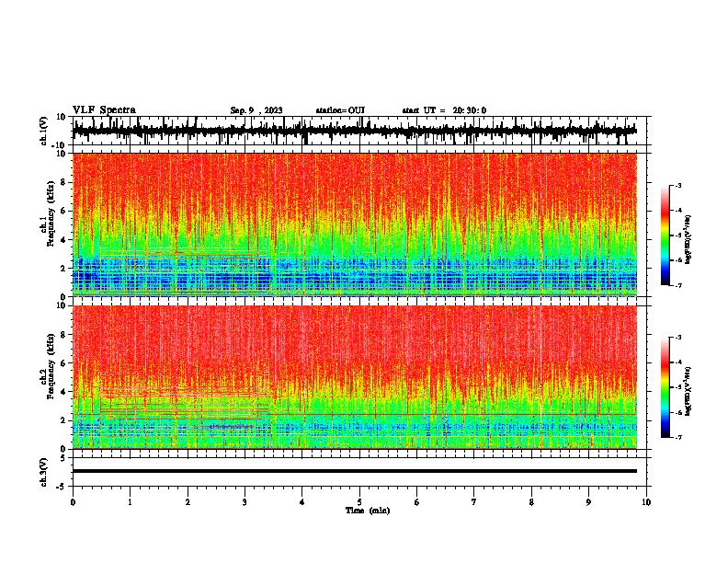This screenshot has height=563, width=728.
Task: Click time axis tick label "7"
Action: point(474,502)
